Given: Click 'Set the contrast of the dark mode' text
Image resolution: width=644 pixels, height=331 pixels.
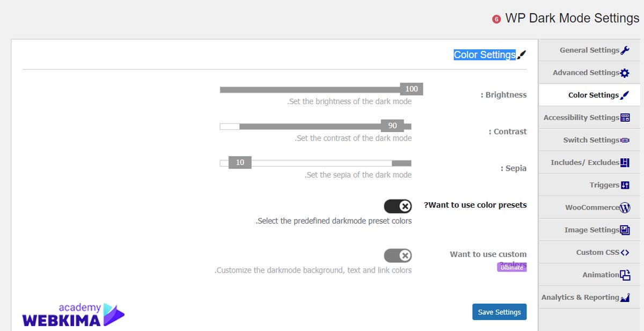Looking at the screenshot, I should pyautogui.click(x=354, y=138).
